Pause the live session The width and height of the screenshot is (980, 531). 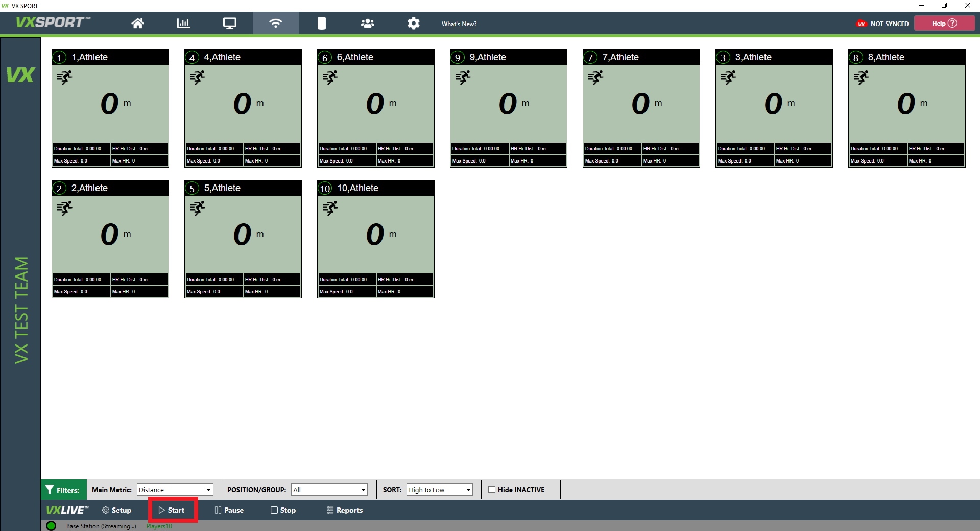click(x=229, y=510)
